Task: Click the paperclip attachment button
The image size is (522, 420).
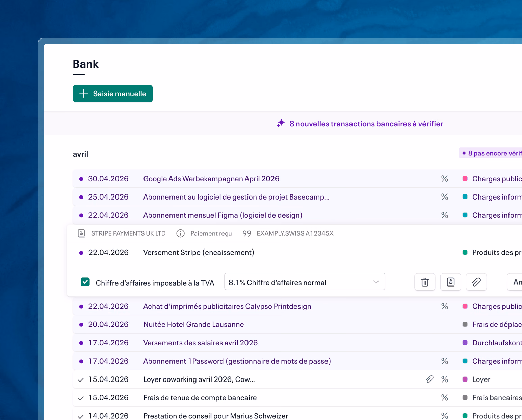Action: (476, 282)
